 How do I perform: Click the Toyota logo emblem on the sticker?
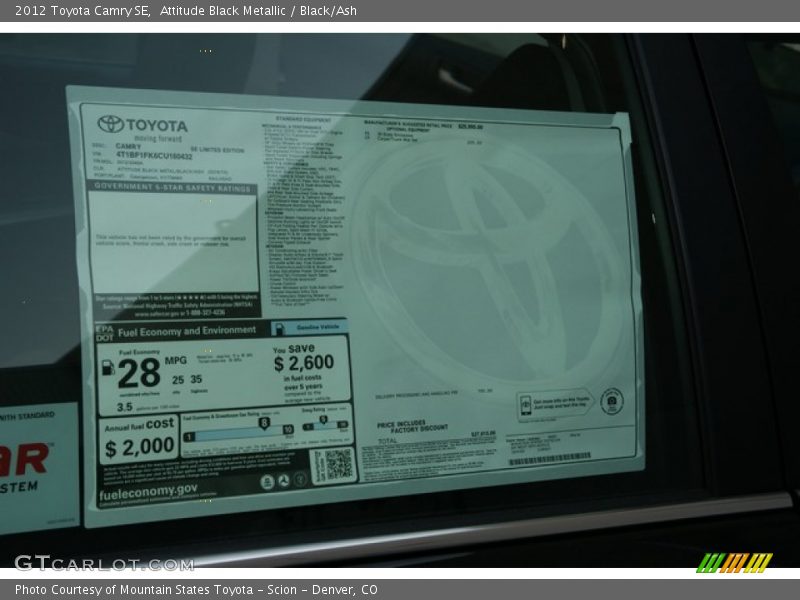[x=110, y=123]
